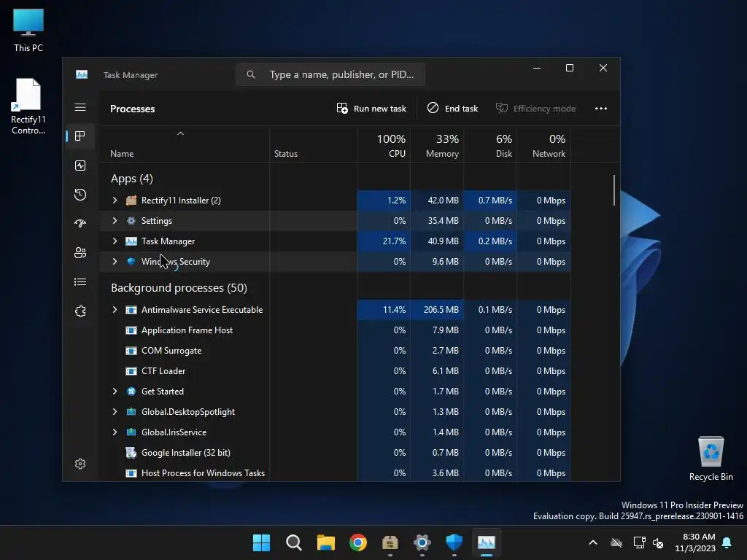Viewport: 747px width, 560px height.
Task: Open Task Manager settings gear
Action: [x=80, y=463]
